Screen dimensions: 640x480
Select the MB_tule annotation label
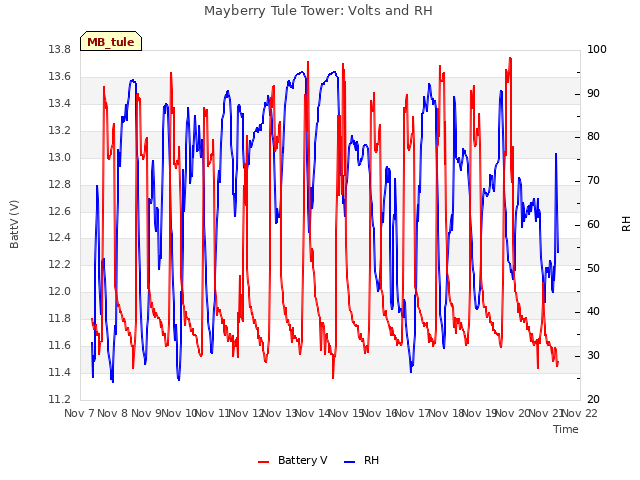pyautogui.click(x=111, y=42)
